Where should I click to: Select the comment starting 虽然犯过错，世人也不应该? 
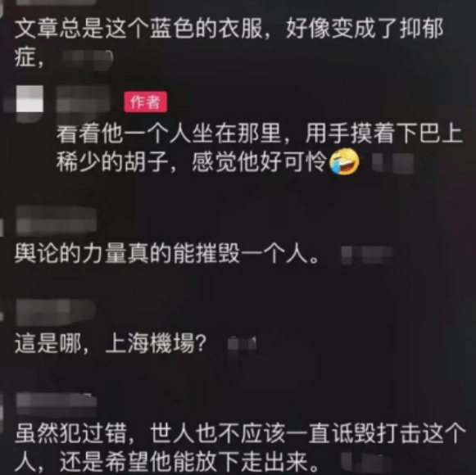(240, 447)
